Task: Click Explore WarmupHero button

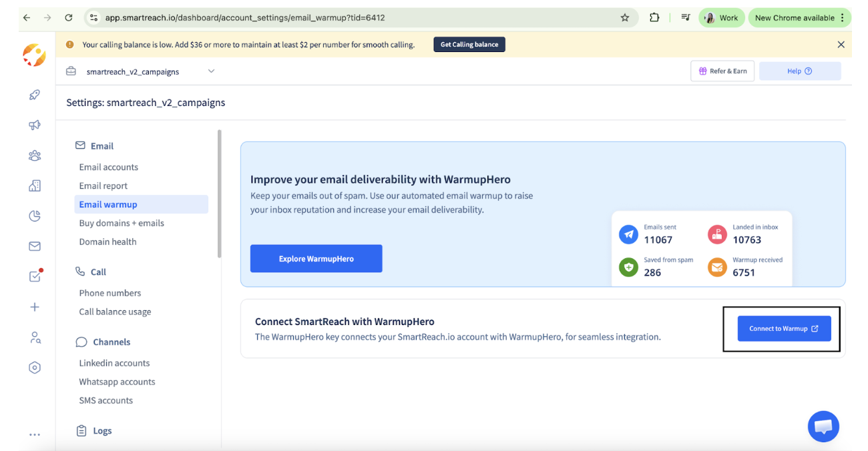Action: click(x=316, y=259)
